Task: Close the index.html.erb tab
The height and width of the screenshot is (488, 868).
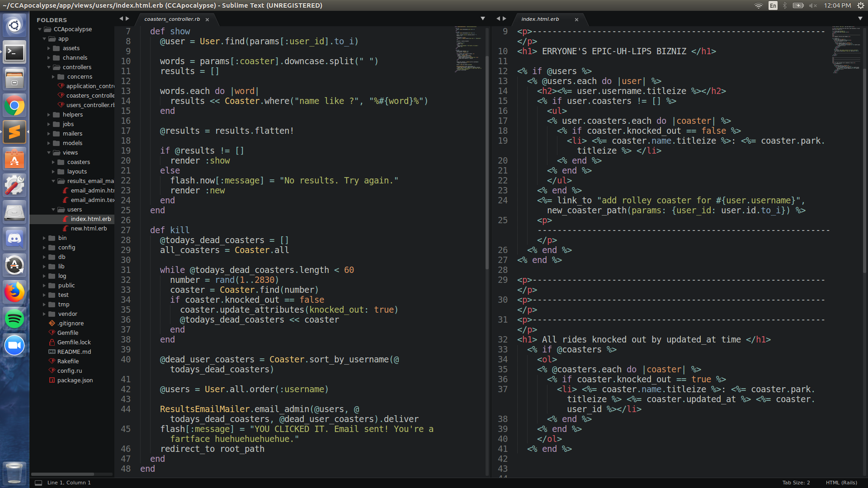Action: (576, 19)
